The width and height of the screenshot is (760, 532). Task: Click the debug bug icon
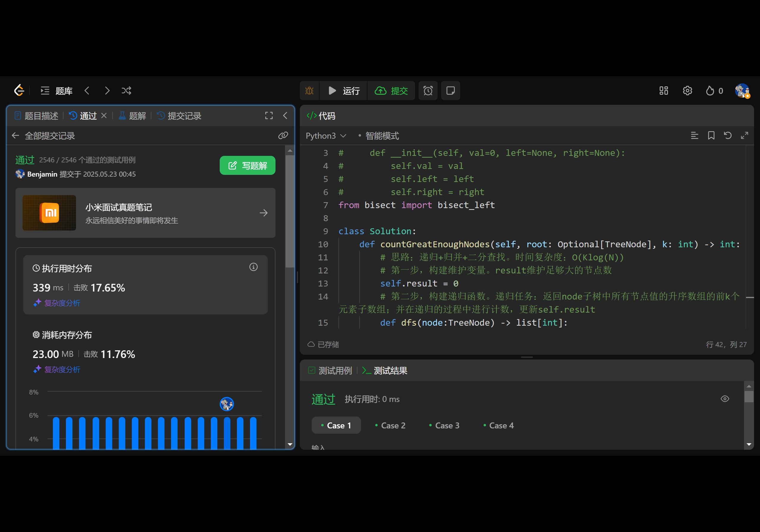309,91
